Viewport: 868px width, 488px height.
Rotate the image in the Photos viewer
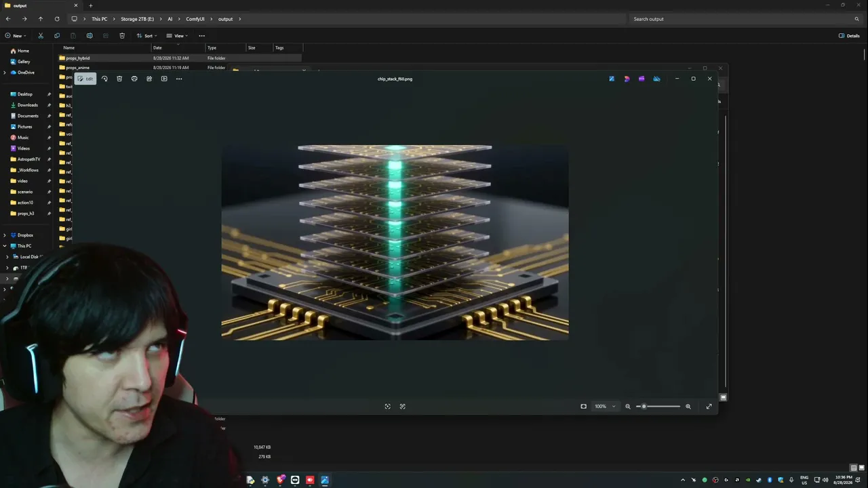tap(104, 79)
